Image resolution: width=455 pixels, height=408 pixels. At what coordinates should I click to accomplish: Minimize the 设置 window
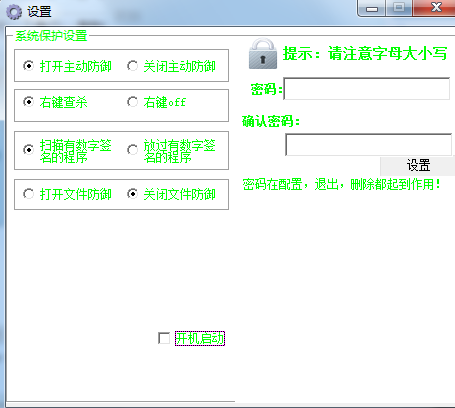(372, 8)
